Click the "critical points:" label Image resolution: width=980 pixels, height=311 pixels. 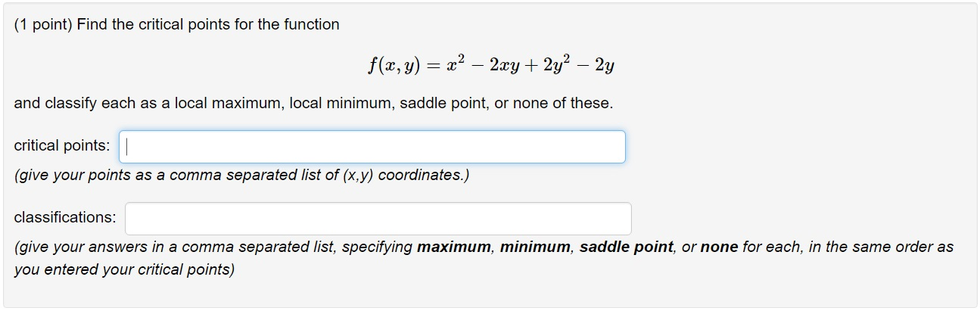click(x=62, y=145)
